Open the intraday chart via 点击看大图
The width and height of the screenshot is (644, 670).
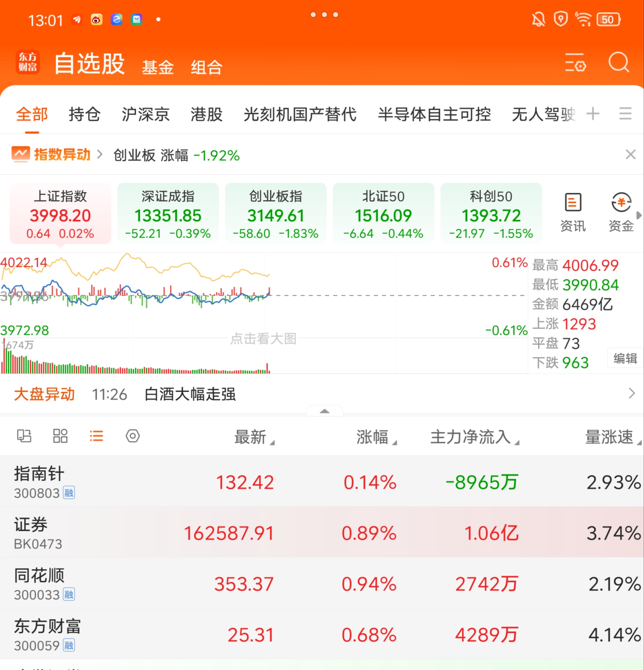tap(263, 338)
